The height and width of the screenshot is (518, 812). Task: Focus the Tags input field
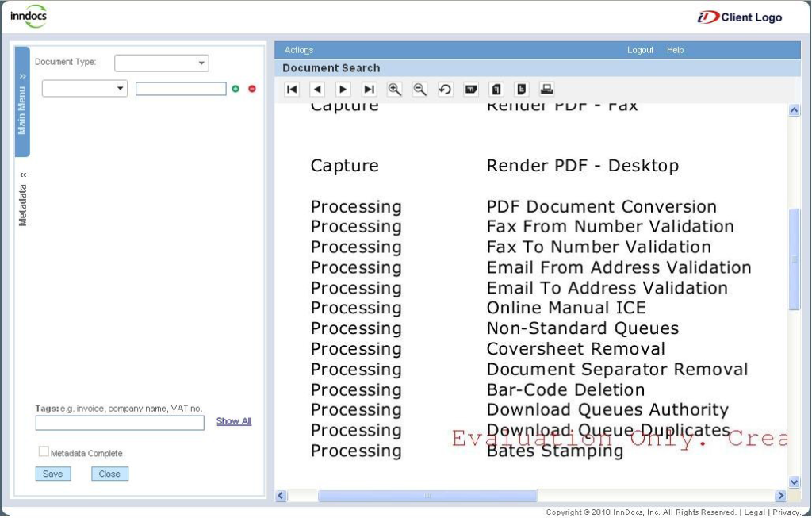[x=120, y=423]
